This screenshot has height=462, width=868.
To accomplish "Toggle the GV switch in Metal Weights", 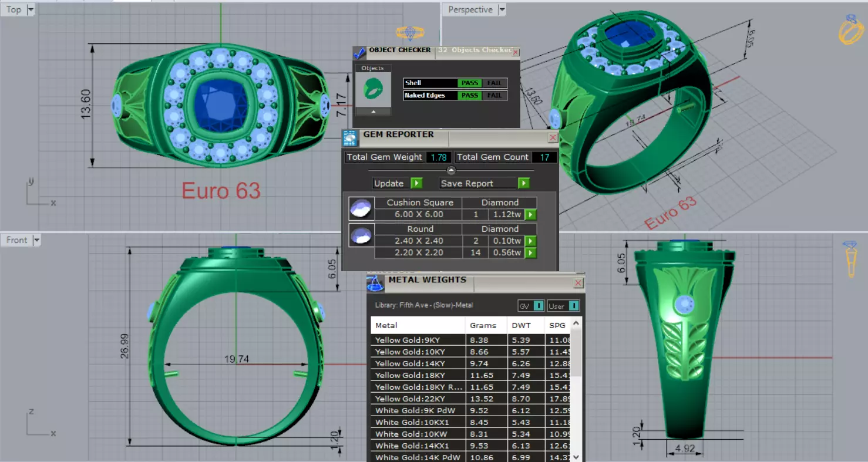I will tap(531, 306).
